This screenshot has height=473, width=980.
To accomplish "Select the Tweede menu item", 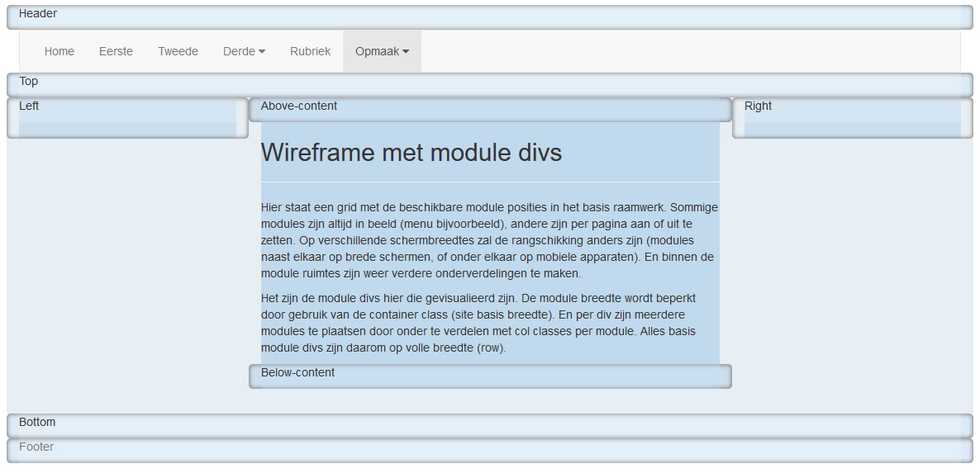I will 178,51.
